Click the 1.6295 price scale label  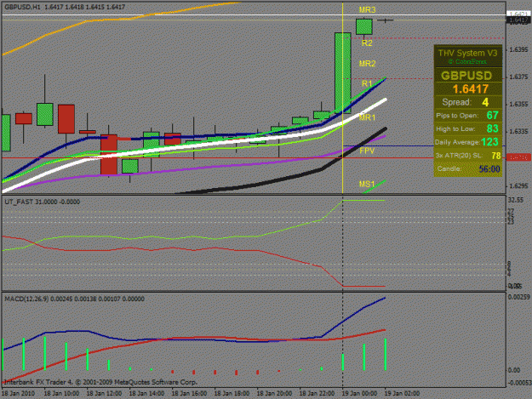518,185
